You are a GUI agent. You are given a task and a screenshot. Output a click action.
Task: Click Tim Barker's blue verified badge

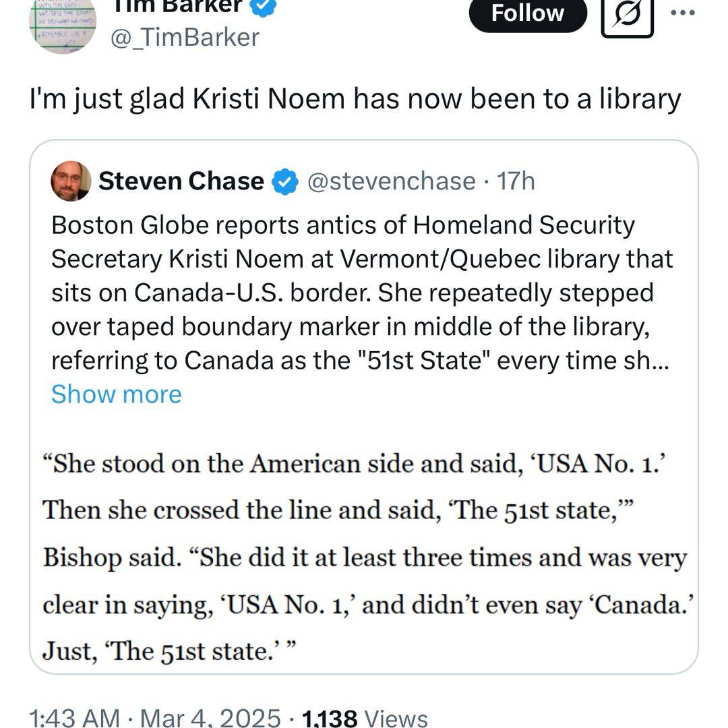pyautogui.click(x=263, y=5)
